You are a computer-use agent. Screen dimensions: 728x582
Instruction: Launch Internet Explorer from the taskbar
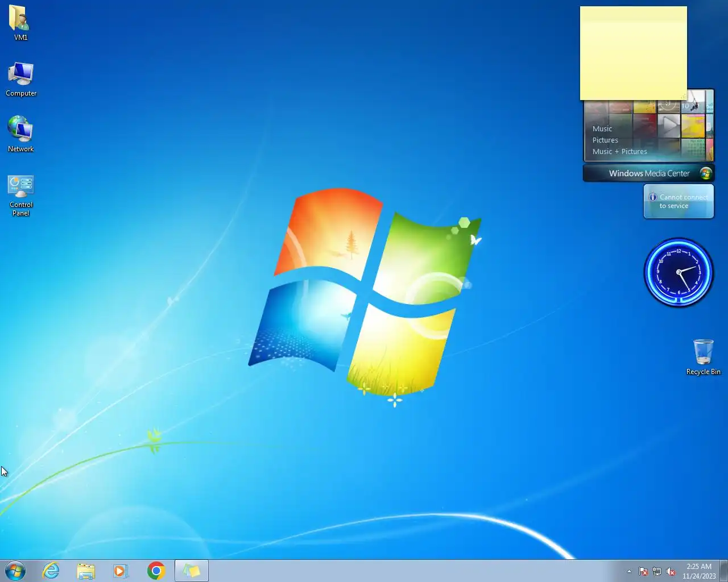(x=51, y=571)
